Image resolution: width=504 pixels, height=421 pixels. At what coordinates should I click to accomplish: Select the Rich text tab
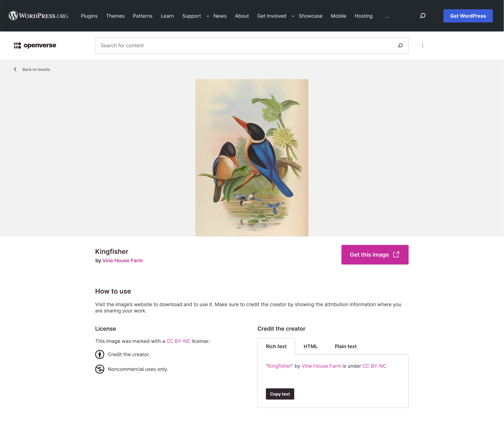[x=276, y=346]
